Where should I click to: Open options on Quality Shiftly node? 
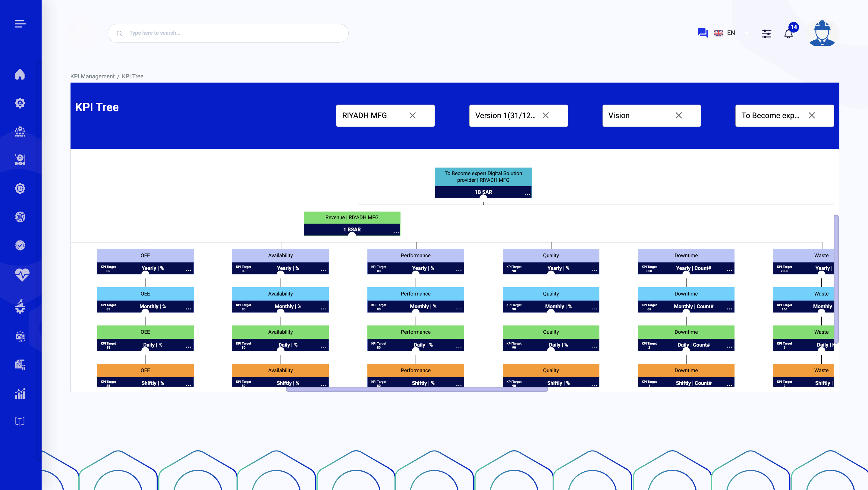(594, 385)
